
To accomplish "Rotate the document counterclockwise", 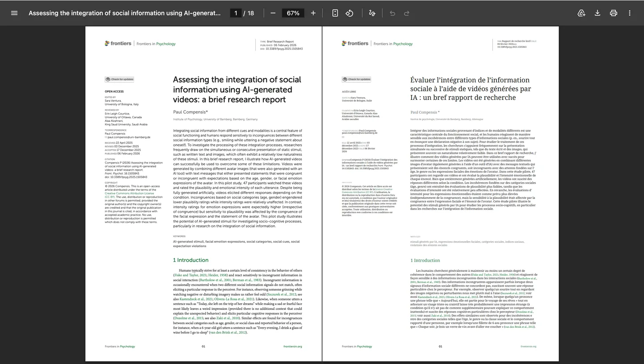I will [349, 13].
